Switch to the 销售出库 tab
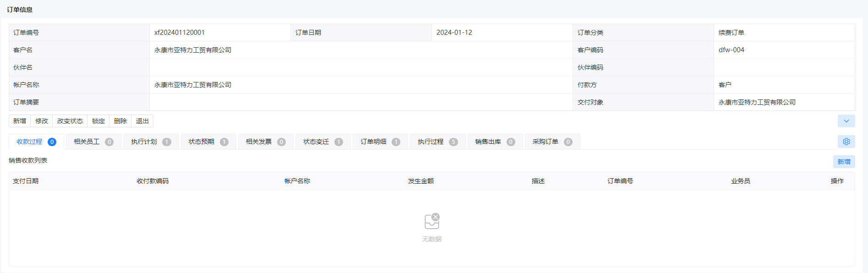The image size is (868, 273). pyautogui.click(x=495, y=142)
